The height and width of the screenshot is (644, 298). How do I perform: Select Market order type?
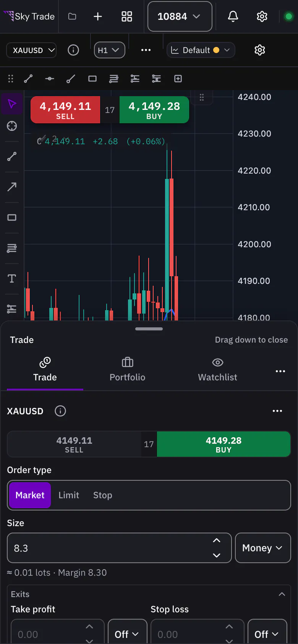pos(30,495)
